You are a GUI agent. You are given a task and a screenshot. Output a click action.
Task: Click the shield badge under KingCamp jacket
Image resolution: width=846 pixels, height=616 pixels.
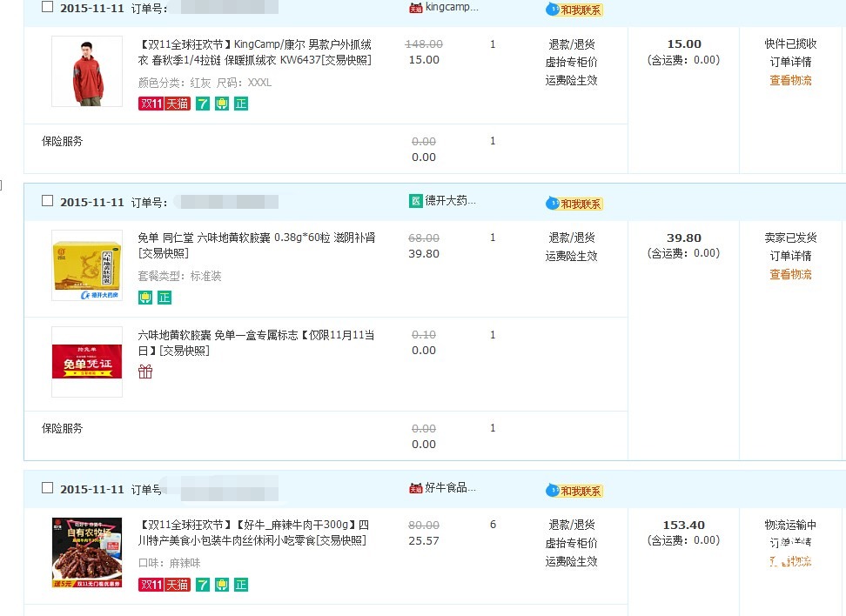(222, 104)
